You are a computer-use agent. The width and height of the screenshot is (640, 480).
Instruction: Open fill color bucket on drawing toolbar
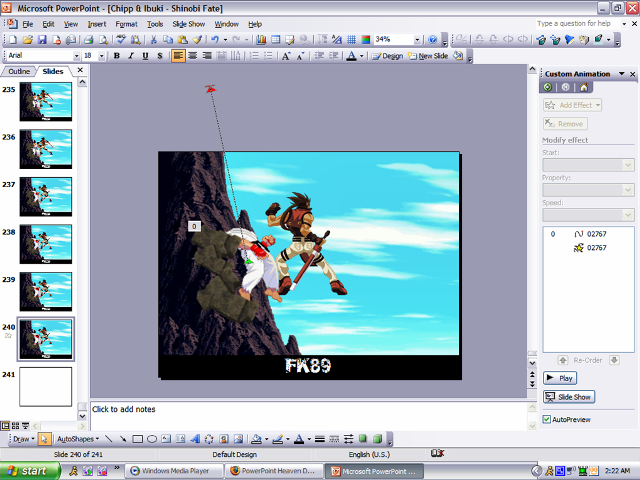click(256, 439)
